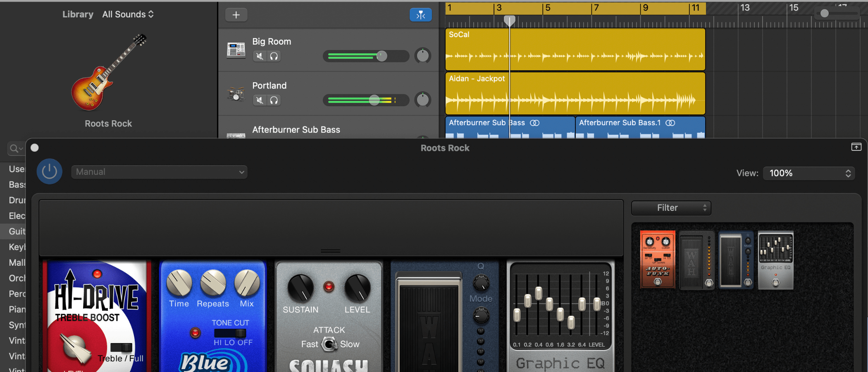
Task: Click the blue split tool icon in toolbar
Action: (421, 14)
